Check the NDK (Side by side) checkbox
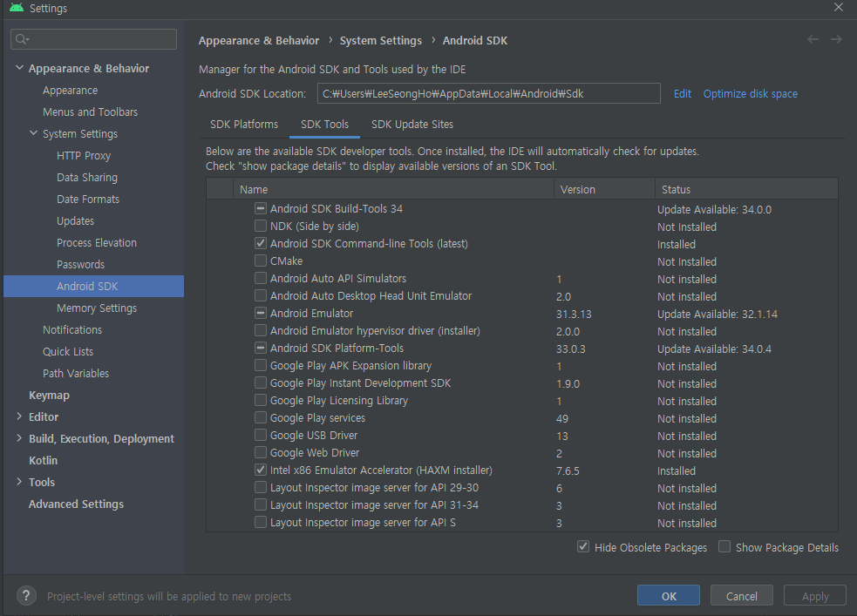The image size is (857, 616). point(261,226)
